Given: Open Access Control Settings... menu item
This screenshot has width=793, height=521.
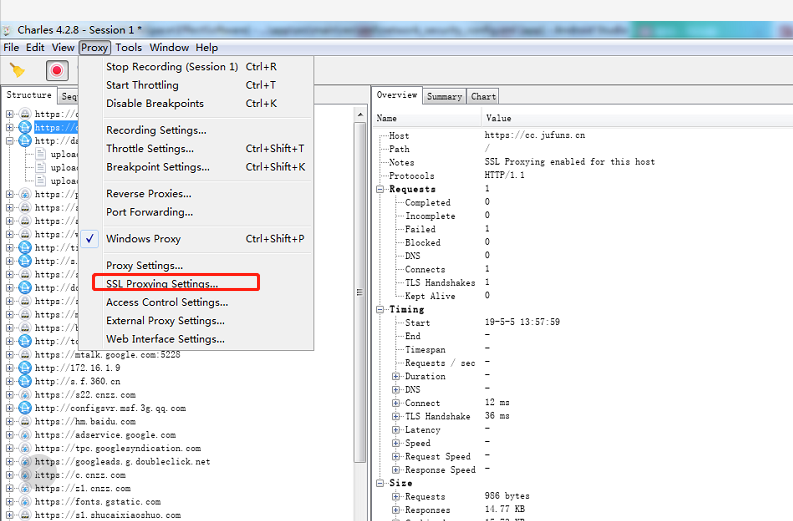Looking at the screenshot, I should click(196, 302).
